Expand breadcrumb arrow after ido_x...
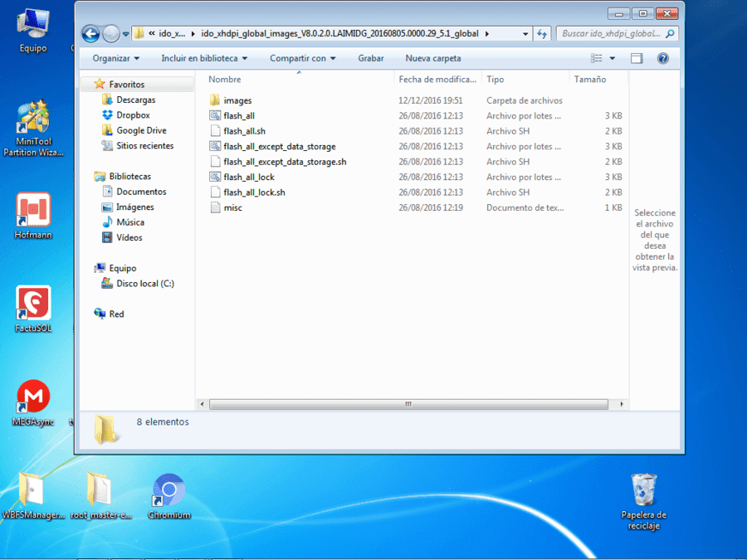Image resolution: width=747 pixels, height=560 pixels. coord(193,34)
